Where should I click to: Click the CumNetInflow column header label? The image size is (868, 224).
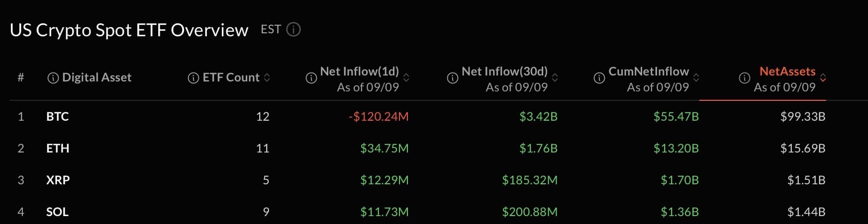pyautogui.click(x=649, y=72)
